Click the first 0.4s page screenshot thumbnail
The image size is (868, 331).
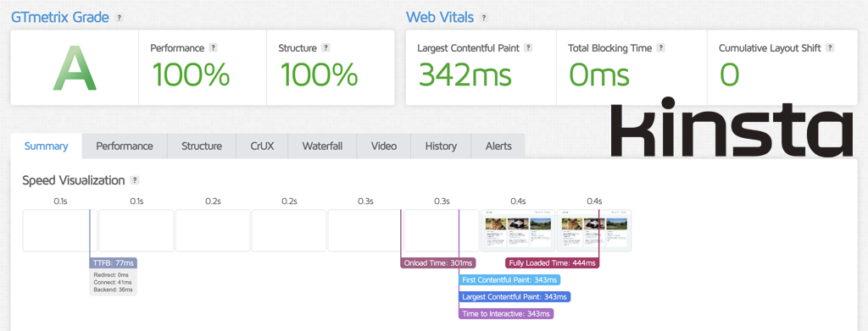(x=518, y=231)
